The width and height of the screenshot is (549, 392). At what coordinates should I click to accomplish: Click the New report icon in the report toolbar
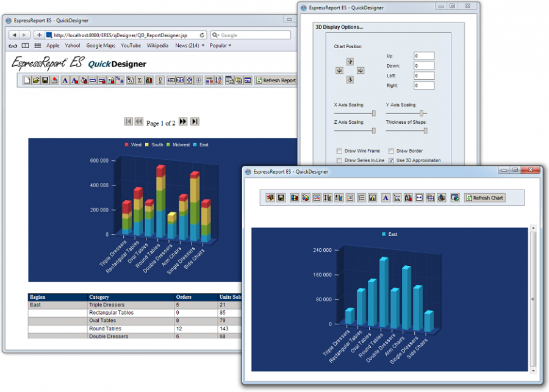coord(27,80)
